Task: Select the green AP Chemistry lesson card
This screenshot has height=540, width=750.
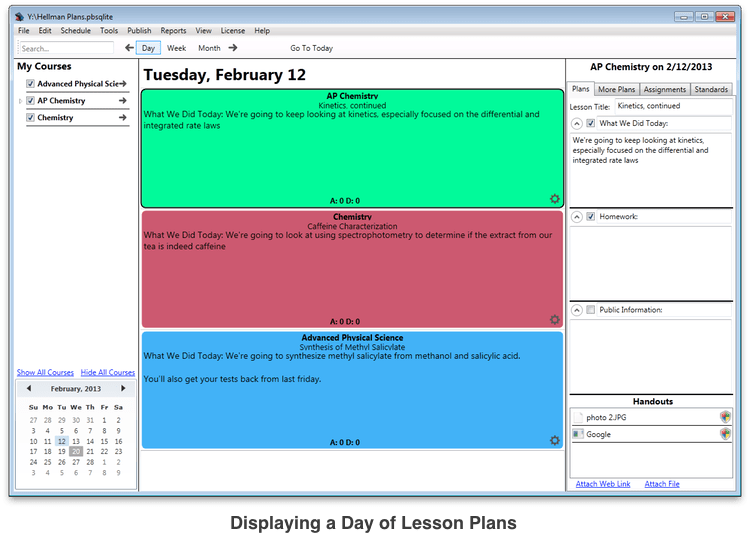Action: (x=352, y=148)
